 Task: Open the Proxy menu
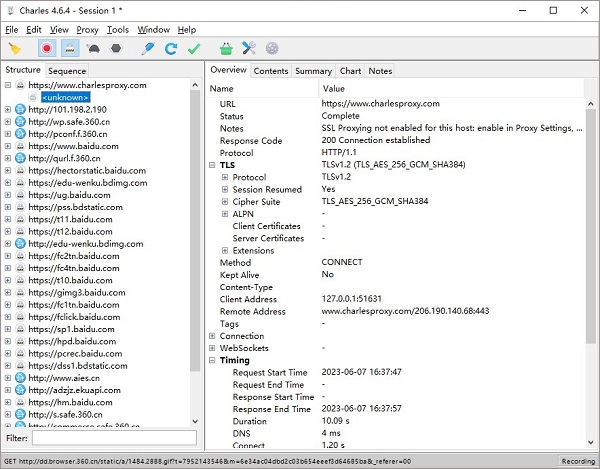pyautogui.click(x=88, y=30)
